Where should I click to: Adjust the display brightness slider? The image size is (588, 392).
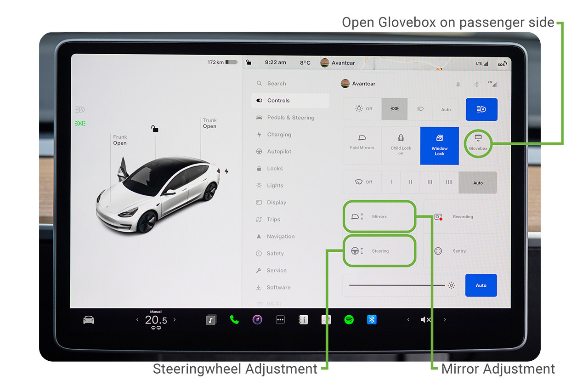(x=397, y=285)
